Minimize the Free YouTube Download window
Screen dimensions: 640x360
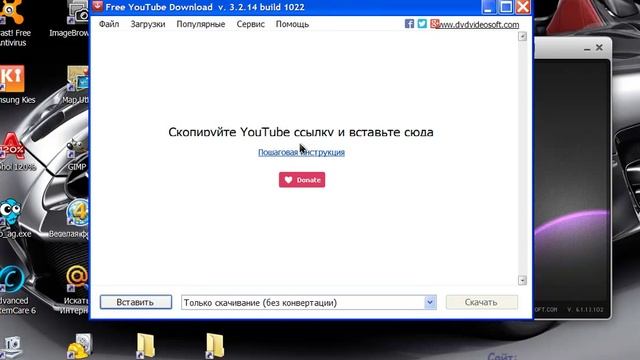(x=489, y=7)
